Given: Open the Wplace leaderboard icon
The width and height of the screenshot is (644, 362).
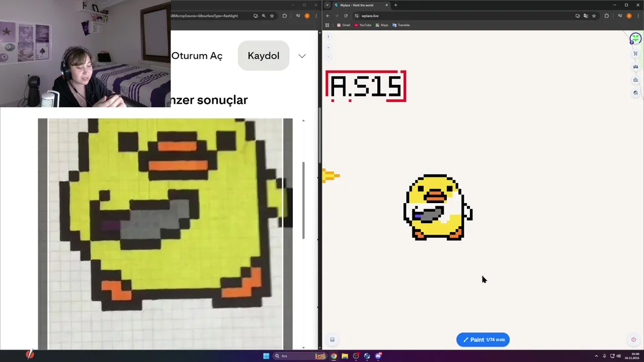Looking at the screenshot, I should point(635,80).
